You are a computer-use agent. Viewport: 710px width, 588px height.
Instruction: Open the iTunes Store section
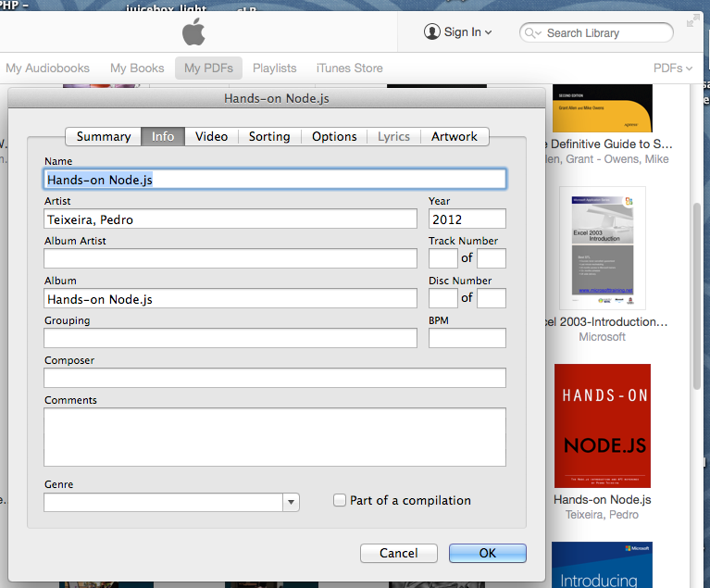(349, 68)
